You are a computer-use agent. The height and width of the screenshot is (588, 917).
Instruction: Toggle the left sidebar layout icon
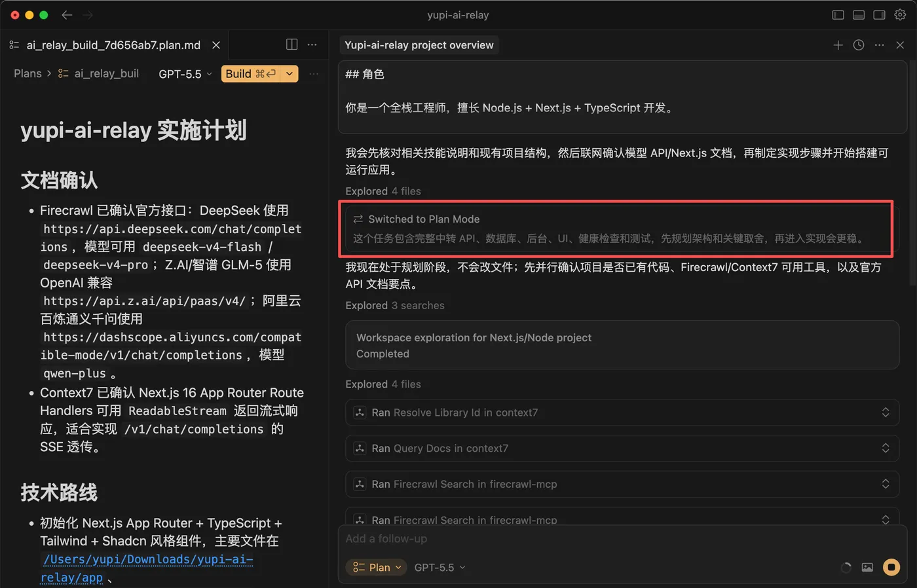click(x=838, y=14)
